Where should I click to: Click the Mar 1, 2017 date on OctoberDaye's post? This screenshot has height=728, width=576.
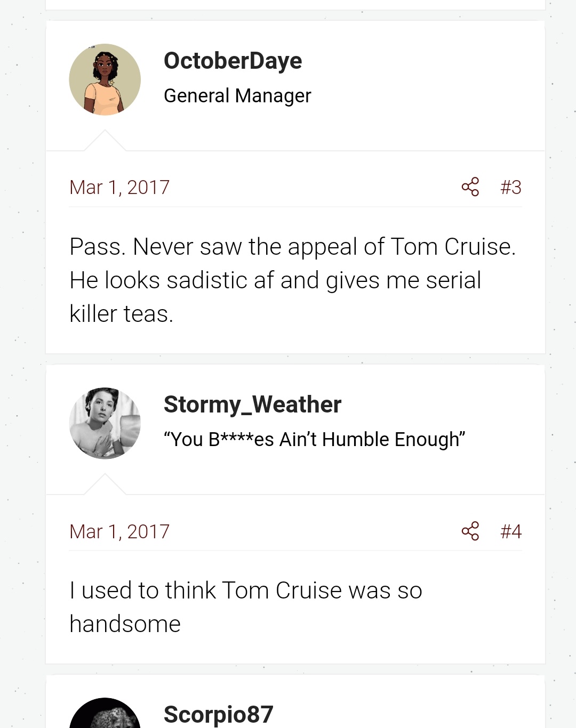click(x=119, y=188)
